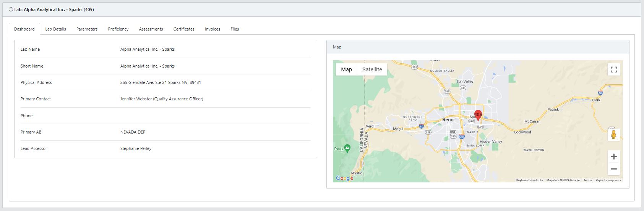Screen dimensions: 644x211
Task: Click the physical address 255 Glendale Ave
Action: [x=161, y=82]
